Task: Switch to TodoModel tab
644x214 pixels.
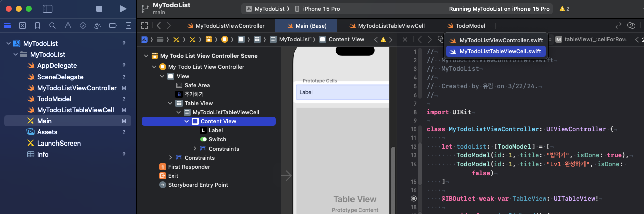Action: pos(466,26)
